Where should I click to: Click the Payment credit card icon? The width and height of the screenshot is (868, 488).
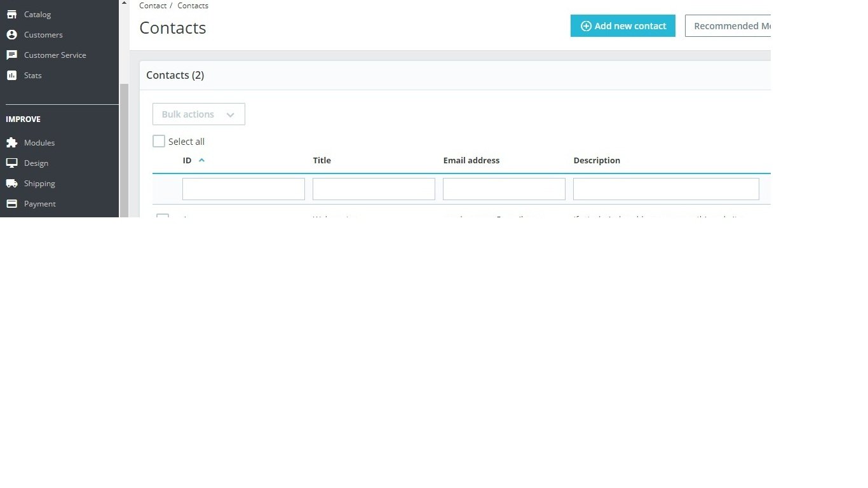(11, 203)
